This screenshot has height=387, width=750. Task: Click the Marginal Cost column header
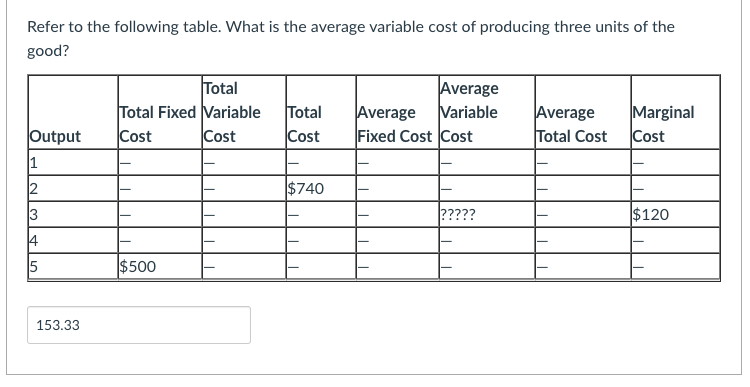(x=675, y=112)
